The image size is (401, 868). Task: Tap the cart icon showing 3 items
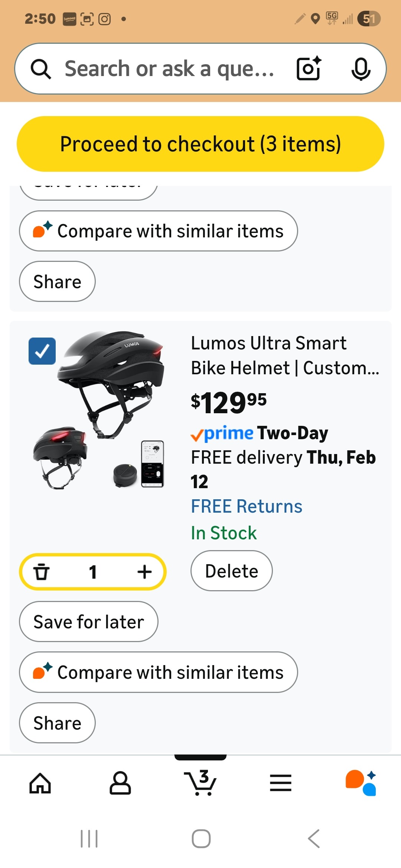200,783
